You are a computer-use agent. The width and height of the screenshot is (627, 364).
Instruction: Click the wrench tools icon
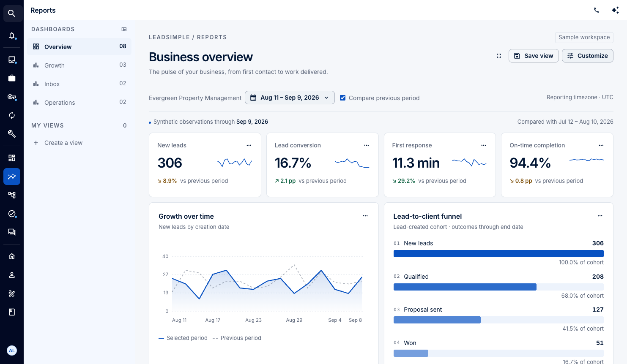pyautogui.click(x=12, y=134)
